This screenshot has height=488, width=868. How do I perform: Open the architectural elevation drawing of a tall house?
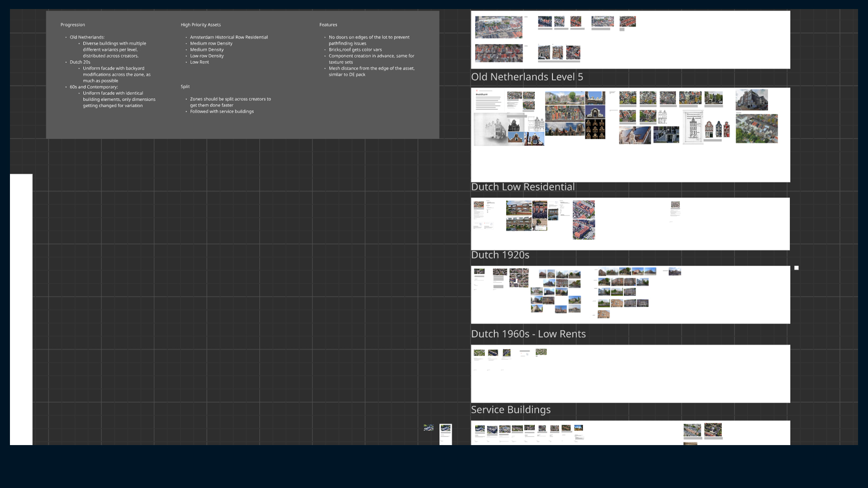693,127
